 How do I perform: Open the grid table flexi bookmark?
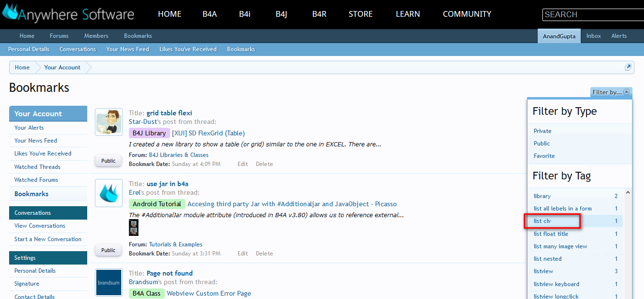[169, 113]
